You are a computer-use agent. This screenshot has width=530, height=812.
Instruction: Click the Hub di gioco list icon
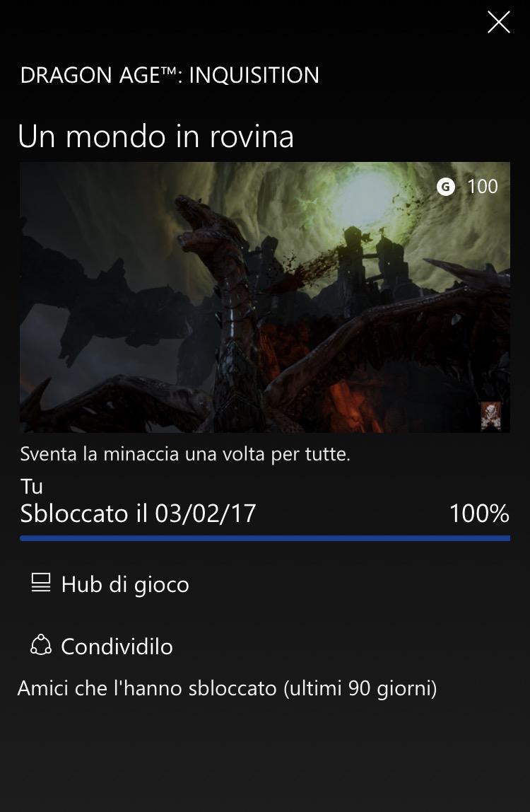(41, 584)
